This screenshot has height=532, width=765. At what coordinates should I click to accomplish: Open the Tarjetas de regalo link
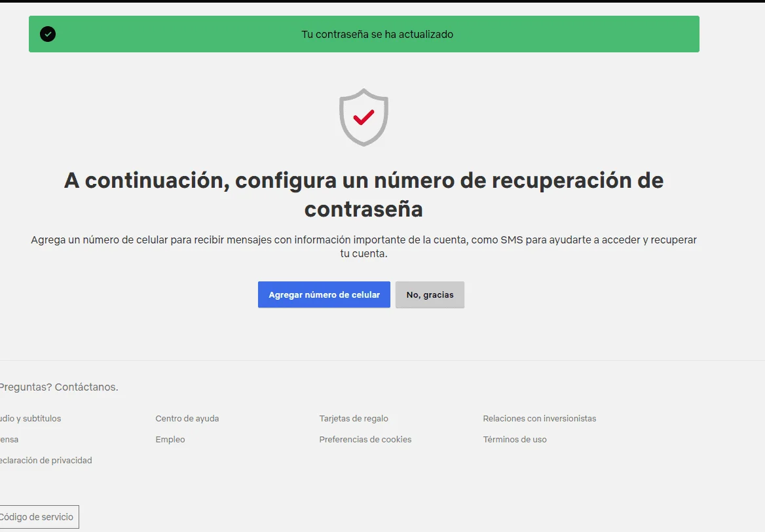coord(354,418)
